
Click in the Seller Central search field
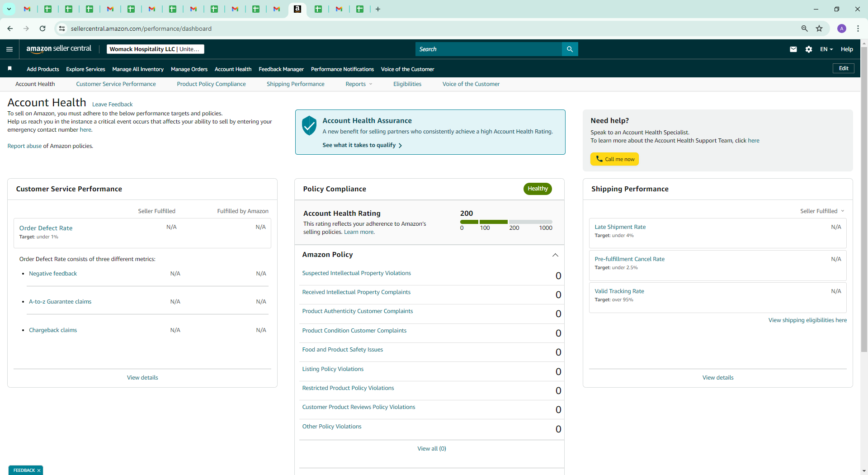tap(489, 49)
